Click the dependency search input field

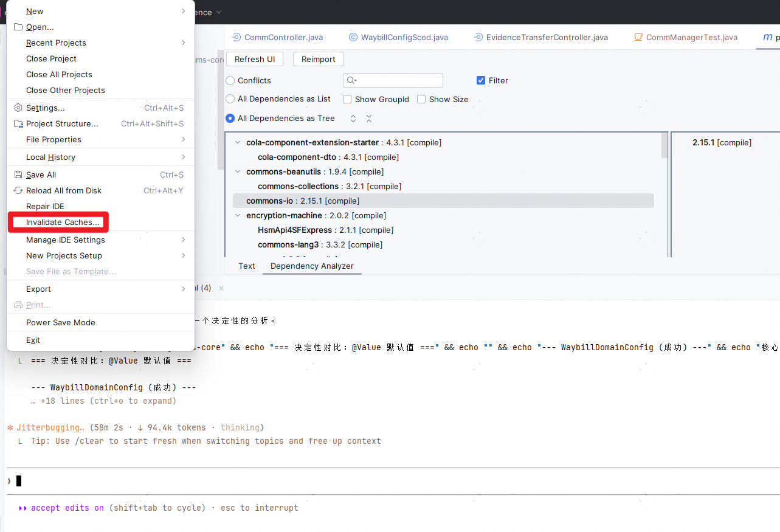click(x=393, y=80)
